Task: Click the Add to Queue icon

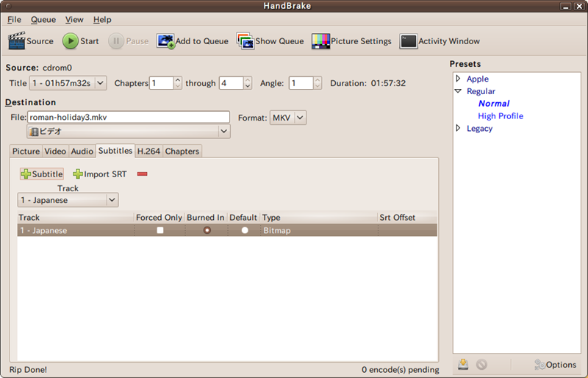Action: point(165,41)
